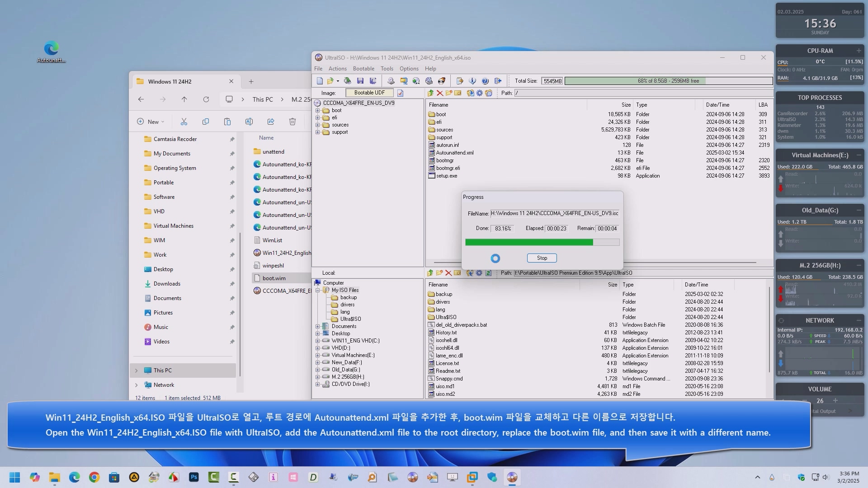Click the Help question mark toolbar icon
The width and height of the screenshot is (868, 488).
pyautogui.click(x=485, y=81)
